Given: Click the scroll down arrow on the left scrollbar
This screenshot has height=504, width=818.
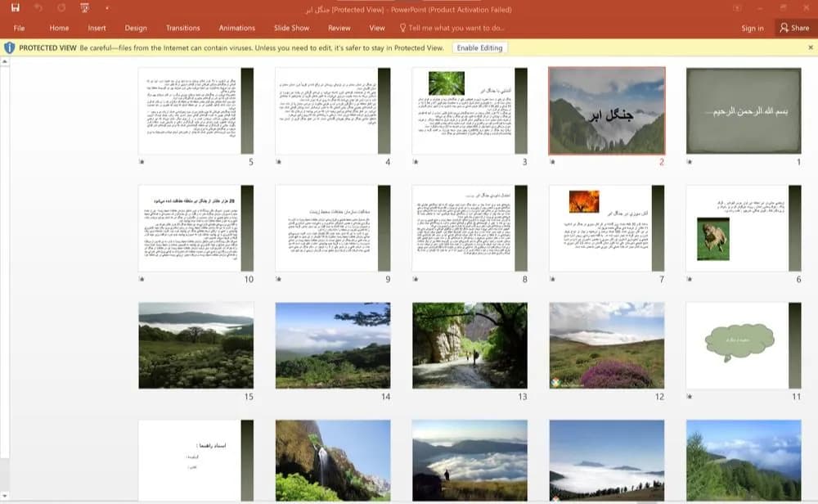Looking at the screenshot, I should [5, 496].
